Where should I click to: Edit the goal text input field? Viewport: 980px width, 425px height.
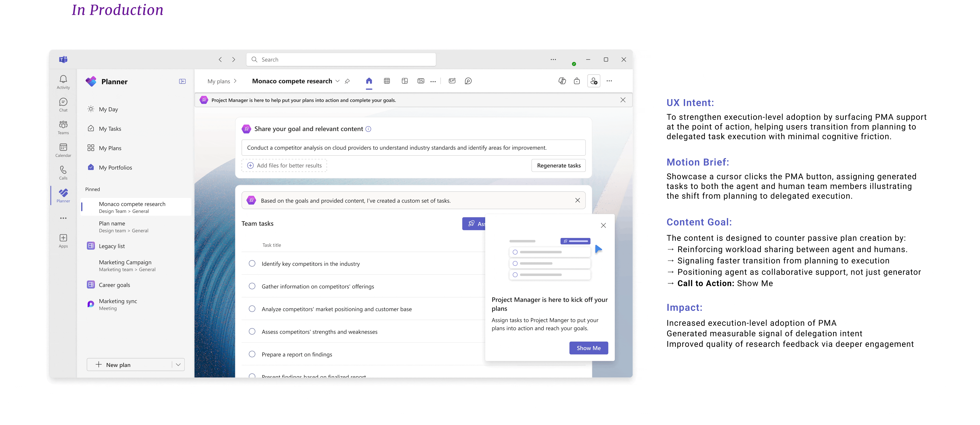coord(413,148)
